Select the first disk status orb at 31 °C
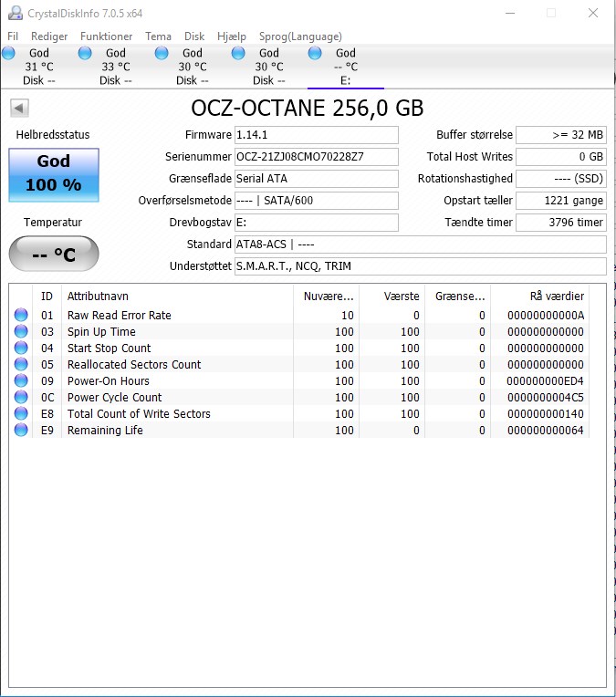616x697 pixels. click(8, 53)
